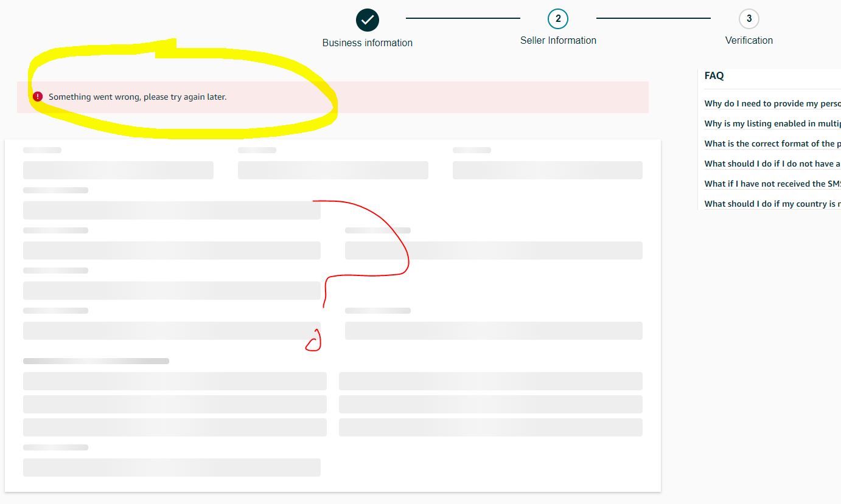Select step 2 circle for Seller Information
The image size is (841, 504).
click(558, 19)
